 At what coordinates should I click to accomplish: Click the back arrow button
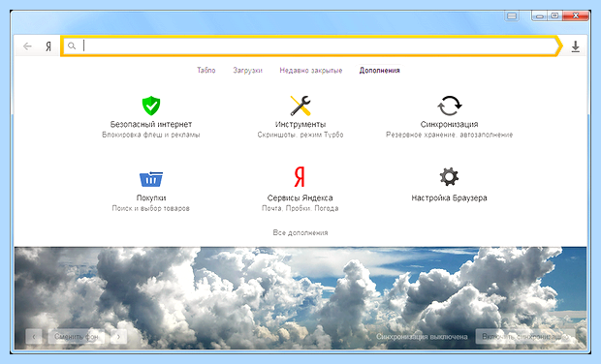[x=27, y=46]
